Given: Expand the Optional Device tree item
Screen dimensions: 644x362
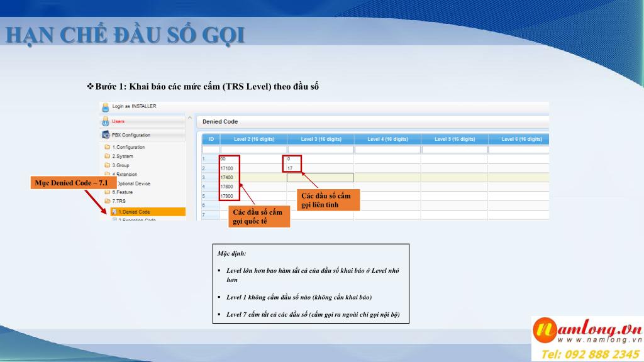Looking at the screenshot, I should 134,184.
